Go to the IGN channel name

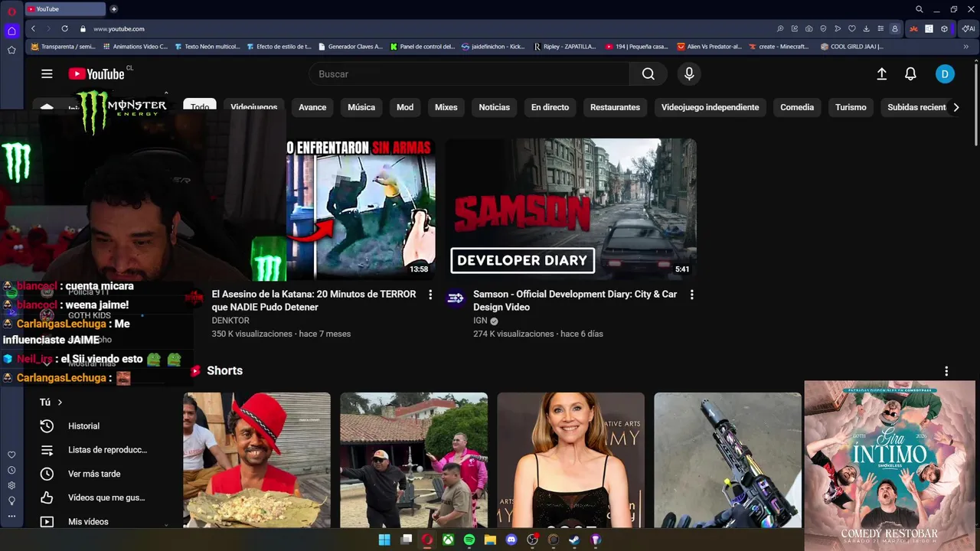[480, 321]
